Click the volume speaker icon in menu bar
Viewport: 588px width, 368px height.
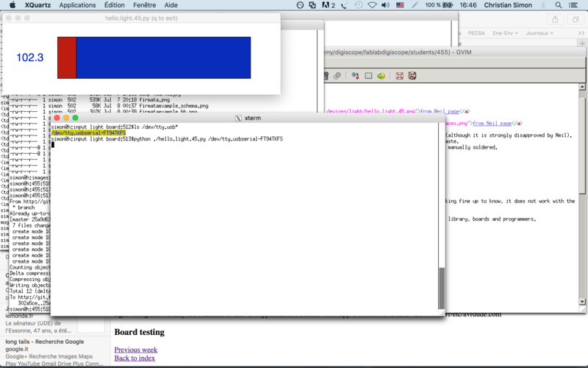tap(385, 5)
